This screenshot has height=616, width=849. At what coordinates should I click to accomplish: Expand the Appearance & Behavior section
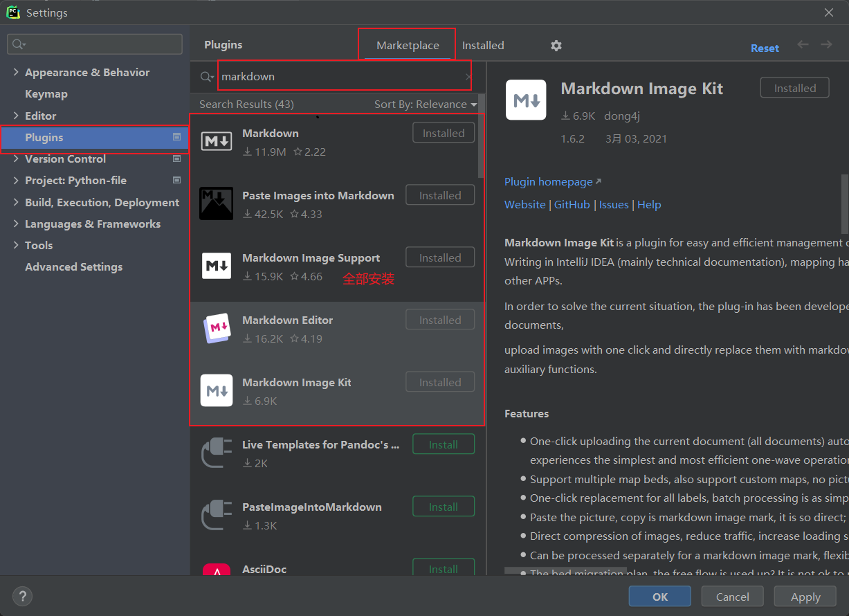(x=16, y=73)
